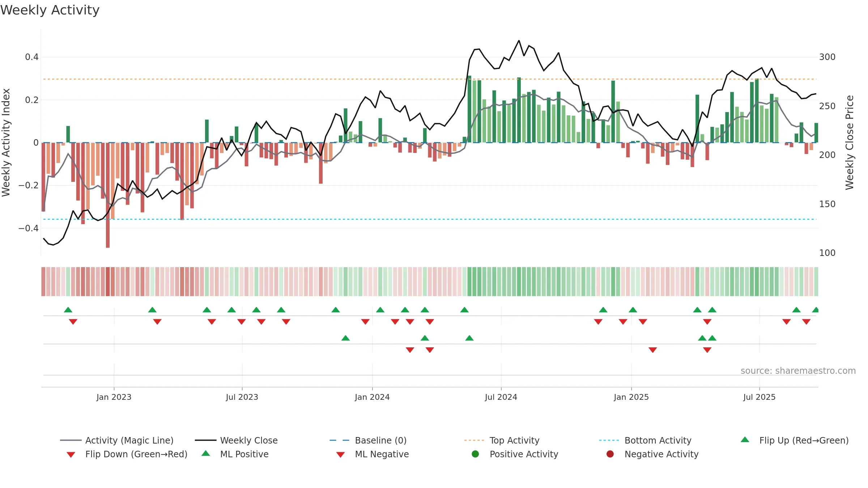Click the cyan dotted swatch for Bottom Activity

coord(609,440)
